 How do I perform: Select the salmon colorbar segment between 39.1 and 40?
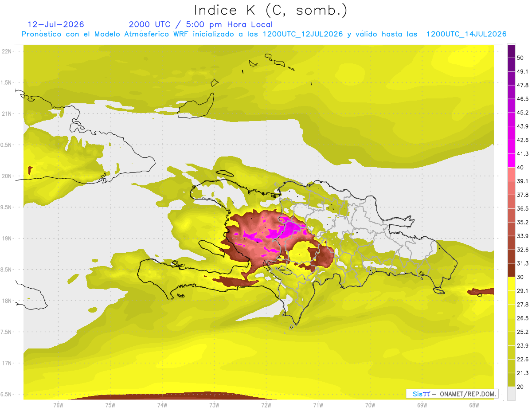coord(511,174)
